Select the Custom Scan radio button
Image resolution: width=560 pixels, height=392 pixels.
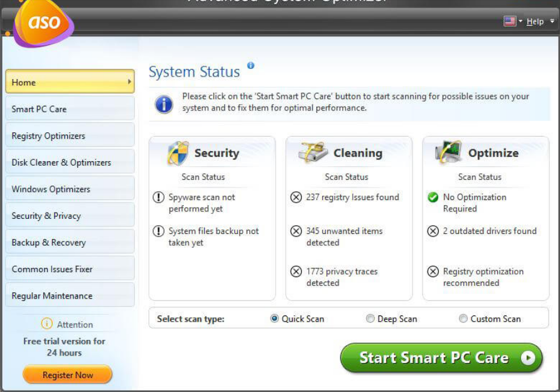pyautogui.click(x=463, y=318)
